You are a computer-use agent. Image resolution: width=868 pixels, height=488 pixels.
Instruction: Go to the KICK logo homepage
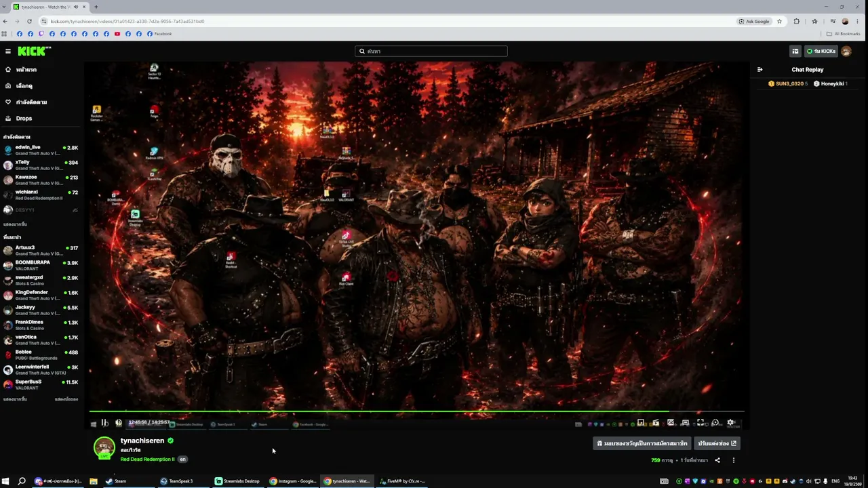pos(34,51)
